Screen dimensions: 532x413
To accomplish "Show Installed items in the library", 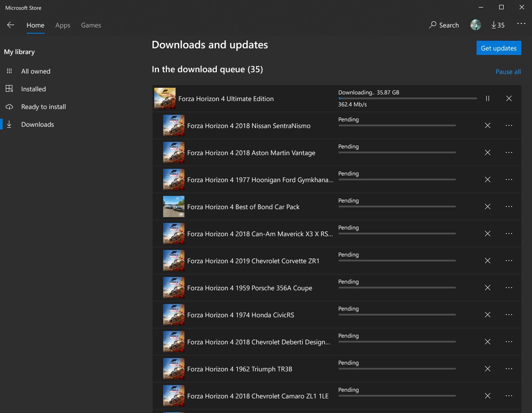I will click(x=33, y=89).
